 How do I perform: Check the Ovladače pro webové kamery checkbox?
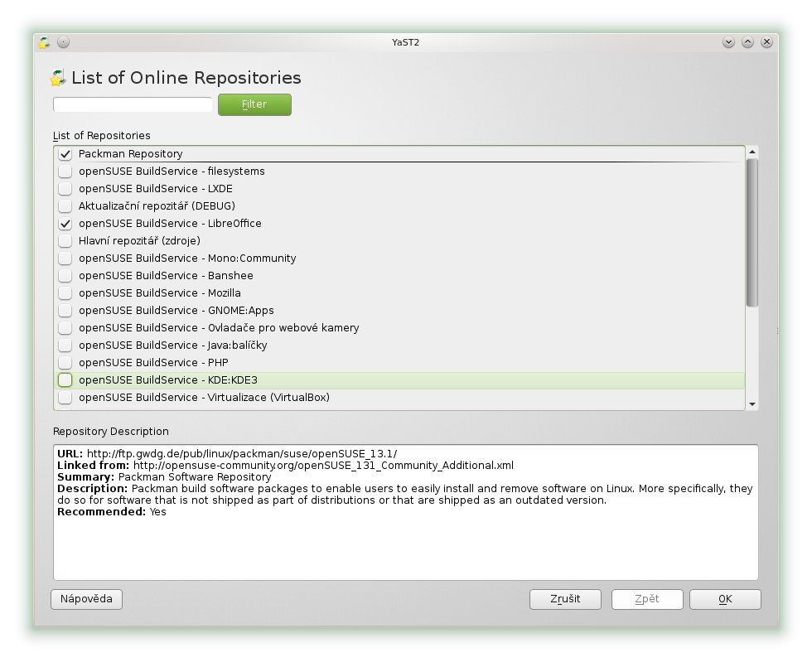[65, 328]
